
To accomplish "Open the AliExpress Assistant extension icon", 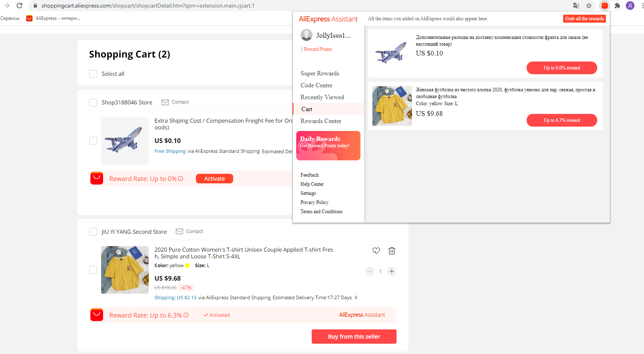I will coord(604,6).
